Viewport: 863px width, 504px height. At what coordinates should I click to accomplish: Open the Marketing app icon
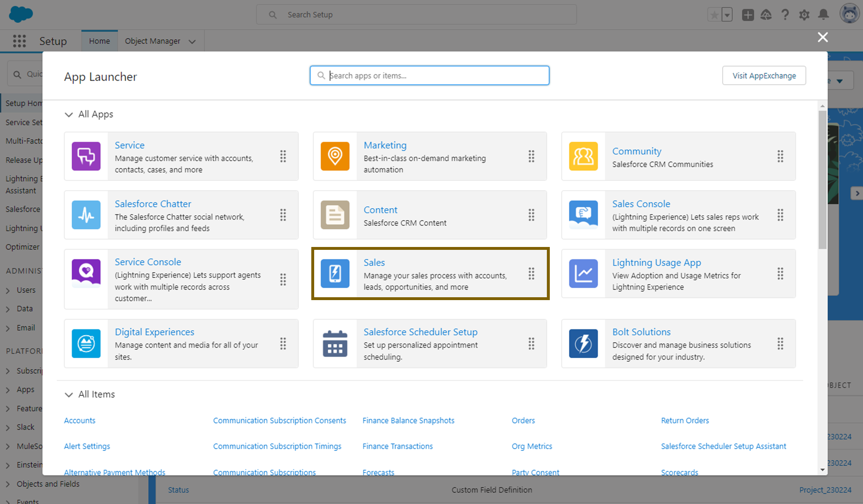pos(335,156)
